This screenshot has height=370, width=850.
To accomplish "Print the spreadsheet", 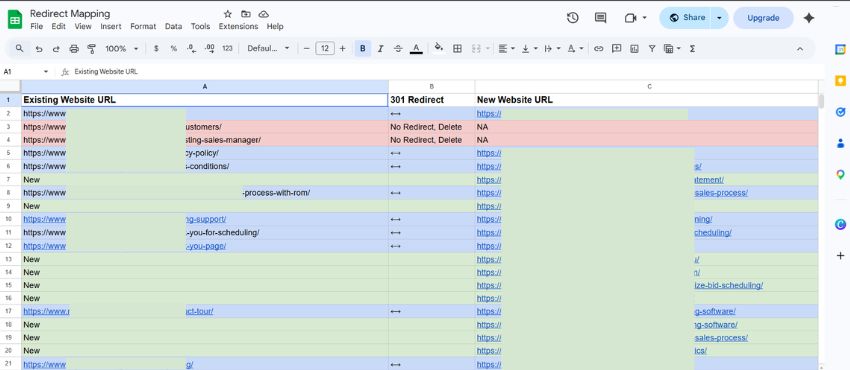I will (74, 49).
